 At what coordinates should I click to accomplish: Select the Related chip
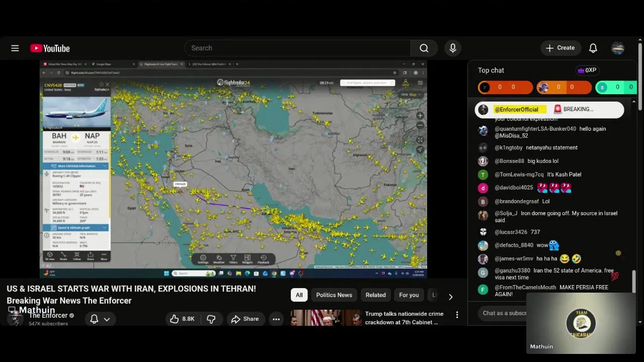click(x=376, y=295)
